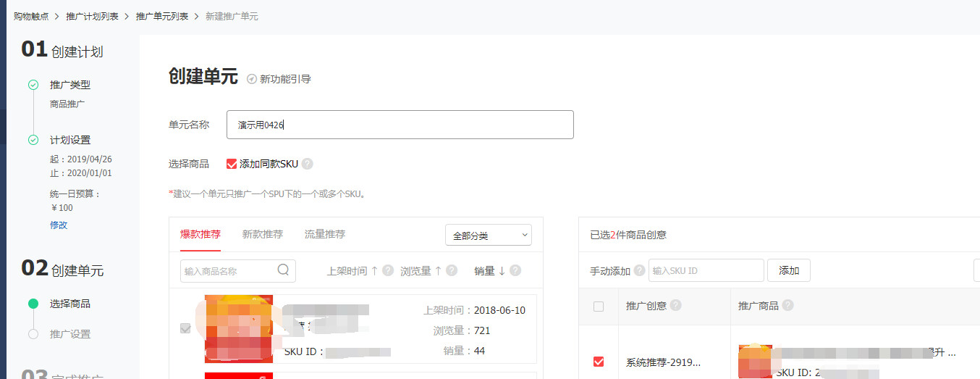Click help icon next to 浏览量

pyautogui.click(x=452, y=270)
